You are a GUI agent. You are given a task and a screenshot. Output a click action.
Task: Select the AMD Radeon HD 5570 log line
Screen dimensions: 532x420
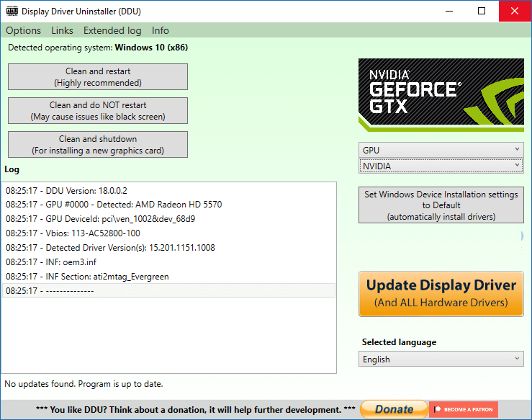click(114, 205)
